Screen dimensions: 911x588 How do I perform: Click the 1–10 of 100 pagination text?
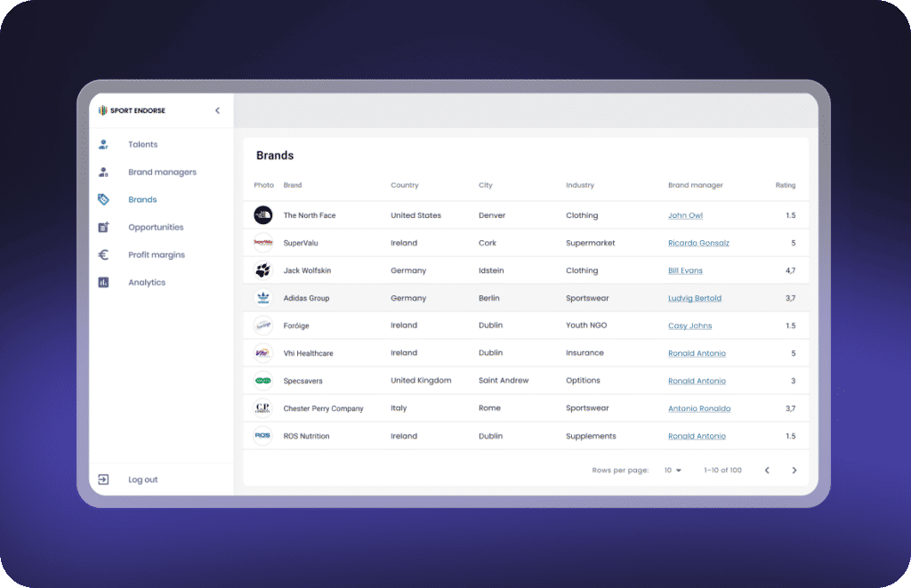point(722,470)
